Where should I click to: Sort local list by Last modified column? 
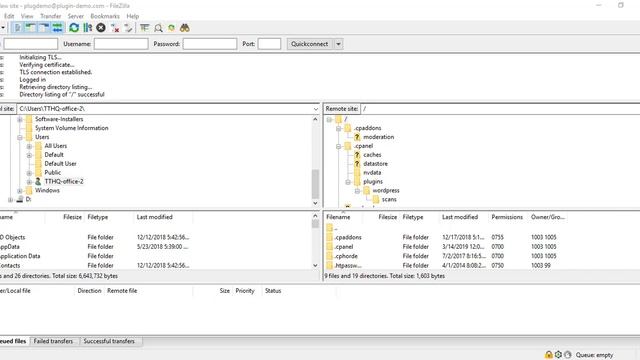pyautogui.click(x=154, y=217)
